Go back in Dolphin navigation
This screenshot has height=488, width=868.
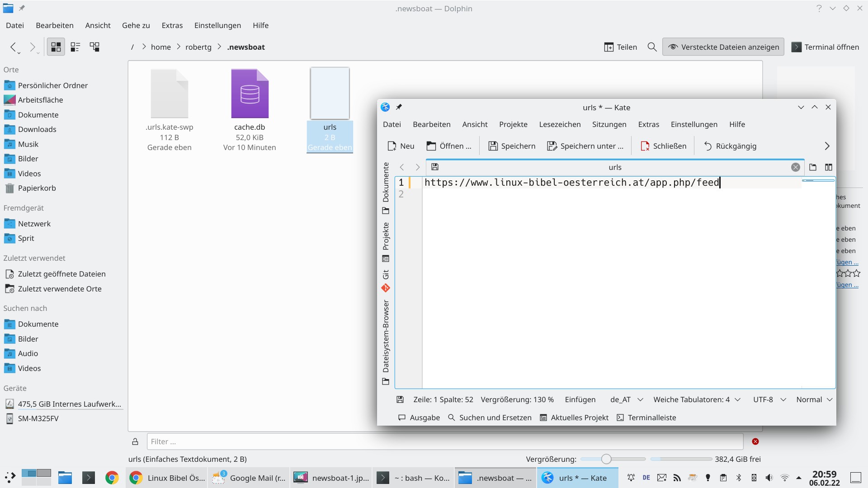(14, 47)
